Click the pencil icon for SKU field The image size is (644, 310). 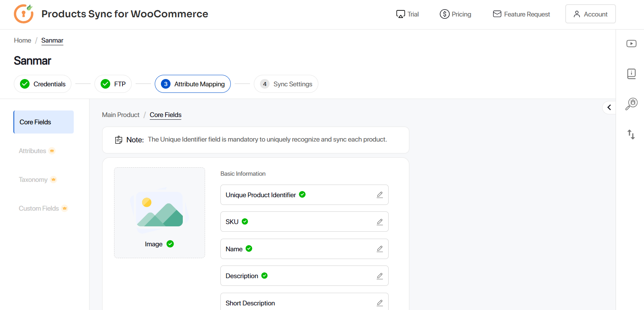pos(379,222)
